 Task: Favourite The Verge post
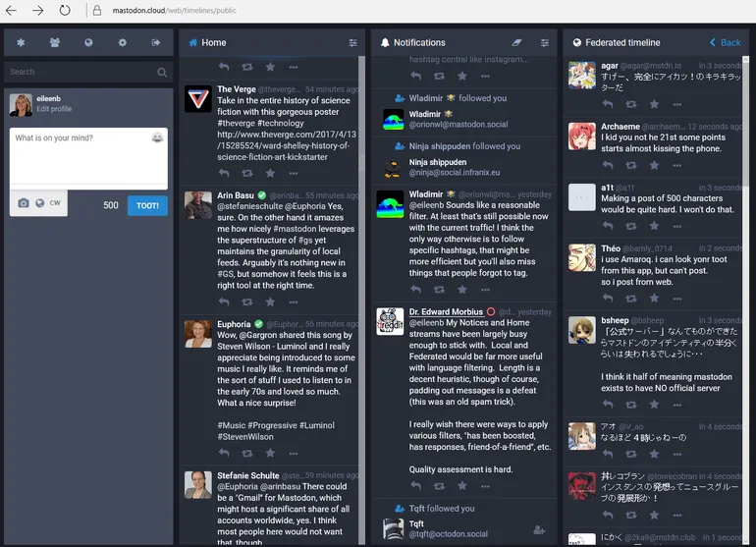pos(270,173)
